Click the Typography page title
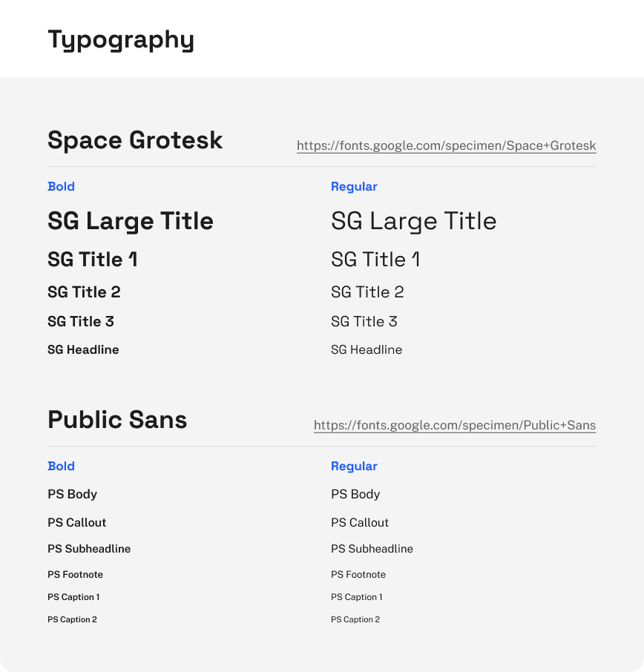The width and height of the screenshot is (644, 672). coord(121,39)
